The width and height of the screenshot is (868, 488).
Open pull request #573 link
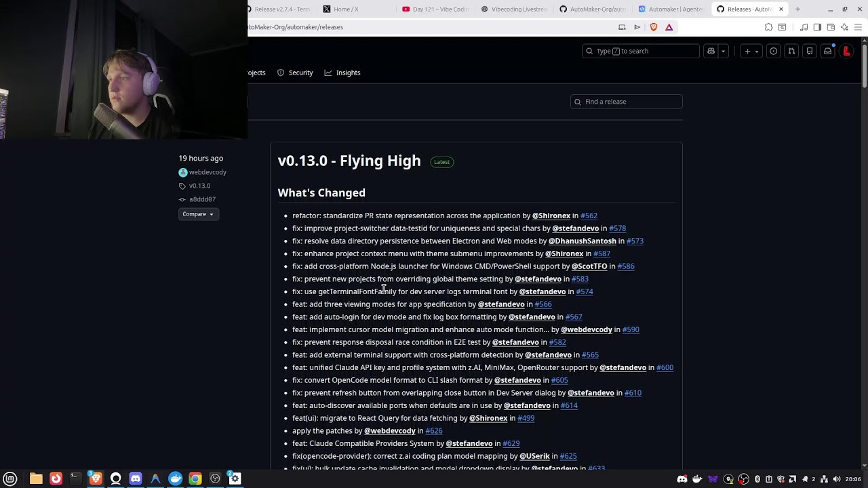[x=635, y=241]
